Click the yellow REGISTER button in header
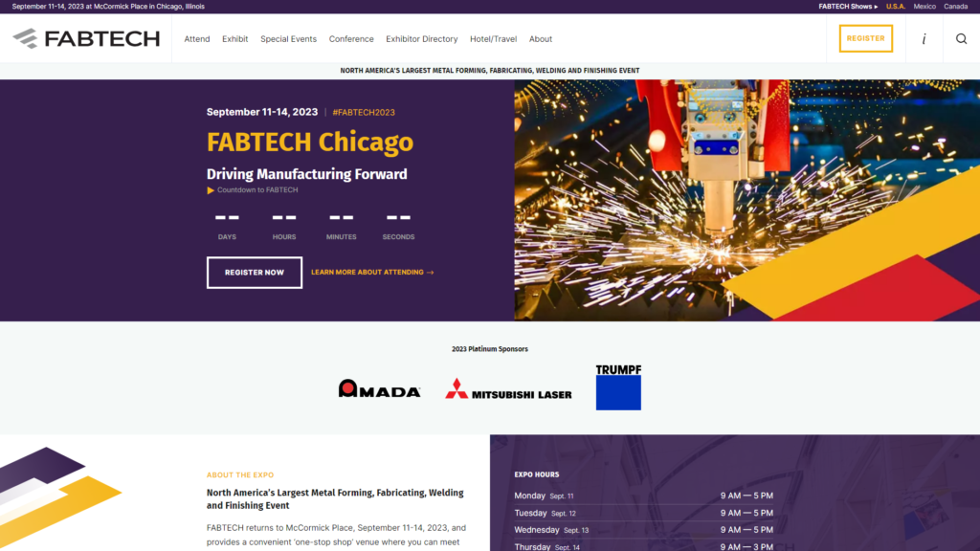980x551 pixels. click(x=865, y=38)
